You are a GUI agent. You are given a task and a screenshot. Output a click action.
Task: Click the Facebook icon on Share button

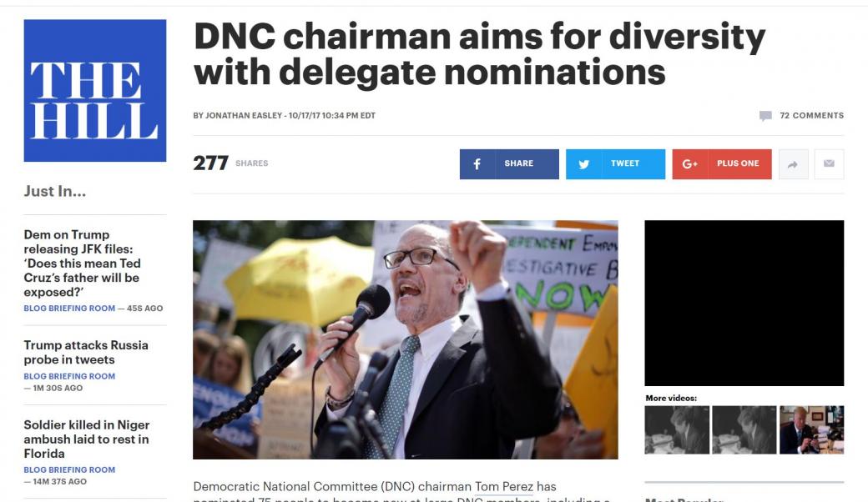tap(477, 164)
